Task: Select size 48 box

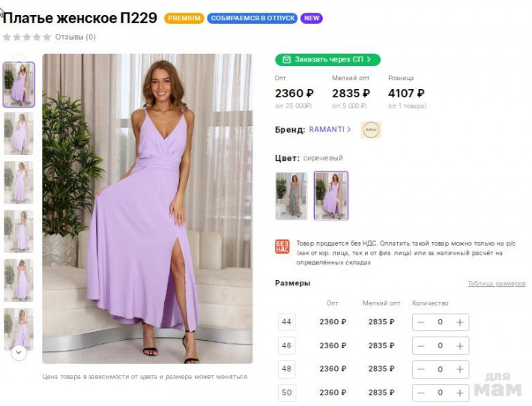Action: tap(286, 369)
